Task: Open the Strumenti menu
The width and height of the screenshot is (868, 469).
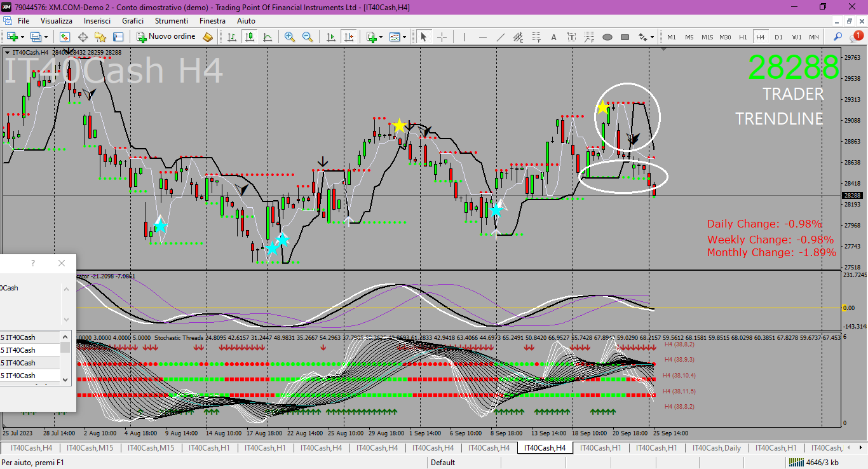Action: coord(170,21)
